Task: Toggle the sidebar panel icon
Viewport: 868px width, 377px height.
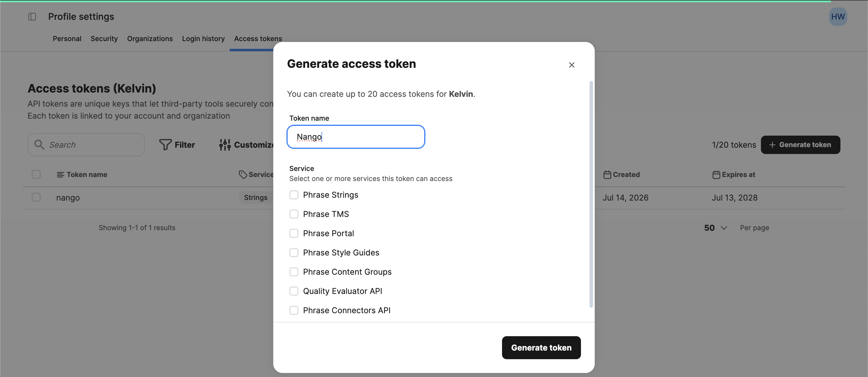Action: click(32, 17)
